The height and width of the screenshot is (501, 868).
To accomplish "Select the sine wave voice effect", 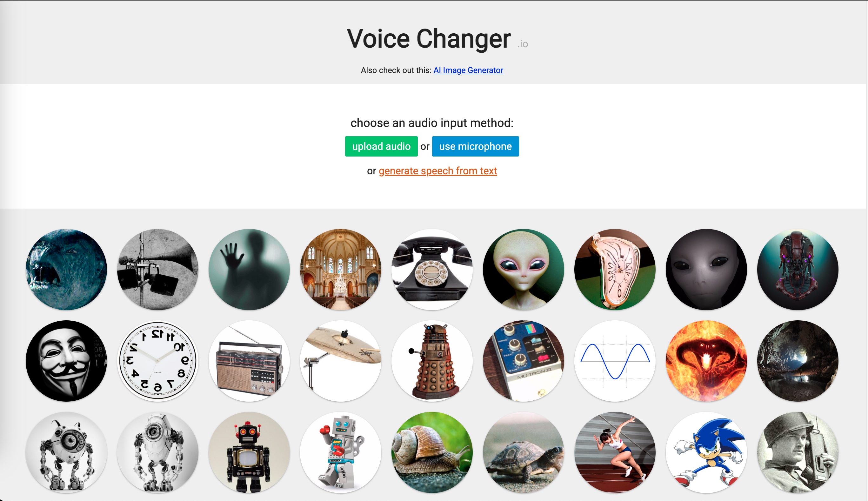I will tap(615, 361).
